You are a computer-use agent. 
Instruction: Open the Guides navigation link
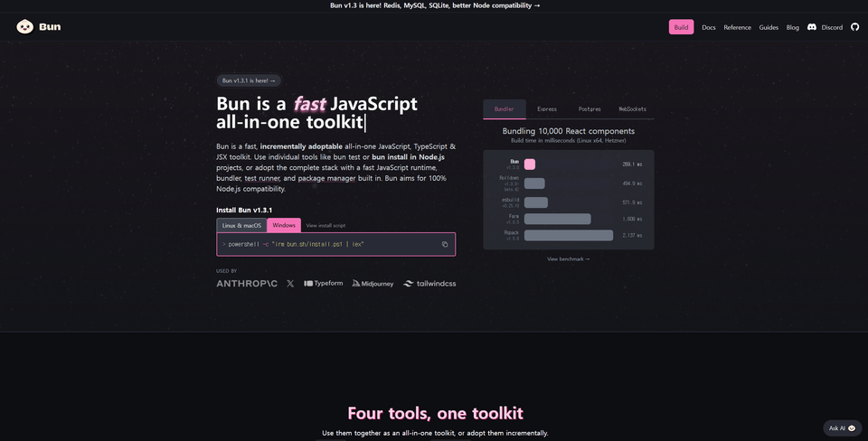(x=769, y=27)
